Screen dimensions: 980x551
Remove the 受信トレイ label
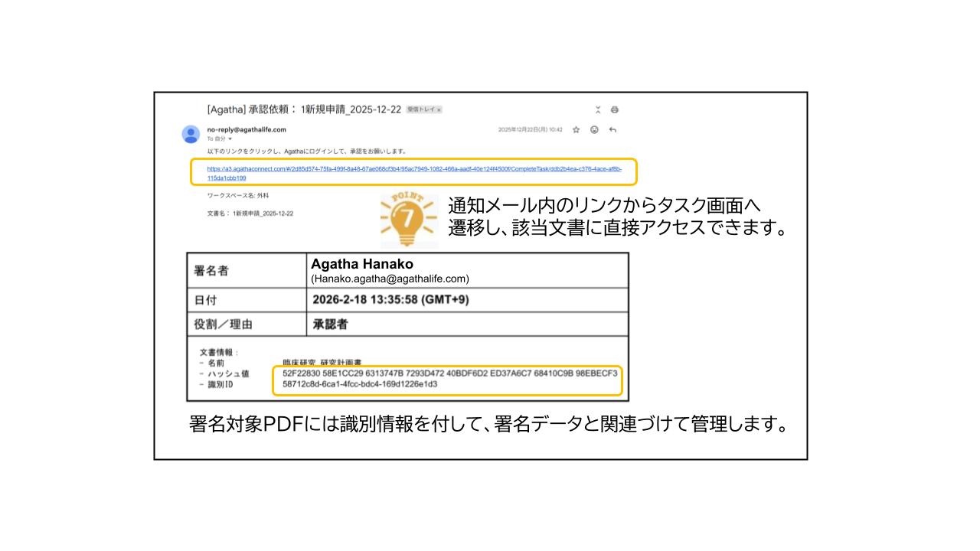click(439, 109)
